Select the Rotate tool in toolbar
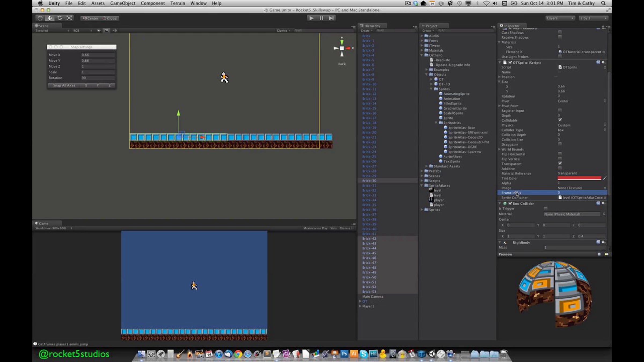Image resolution: width=644 pixels, height=362 pixels. coord(60,18)
